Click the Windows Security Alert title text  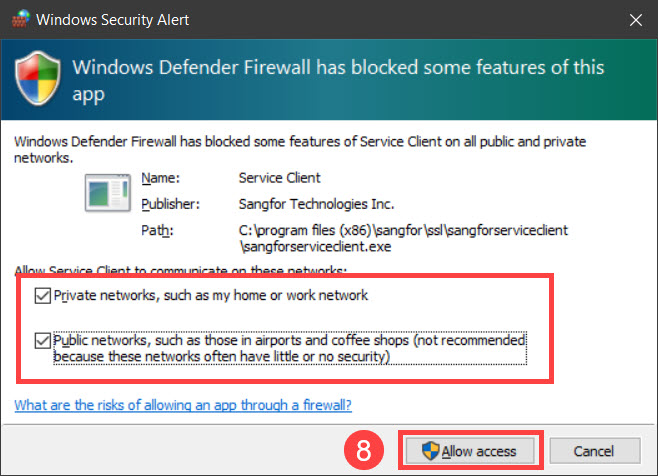112,20
